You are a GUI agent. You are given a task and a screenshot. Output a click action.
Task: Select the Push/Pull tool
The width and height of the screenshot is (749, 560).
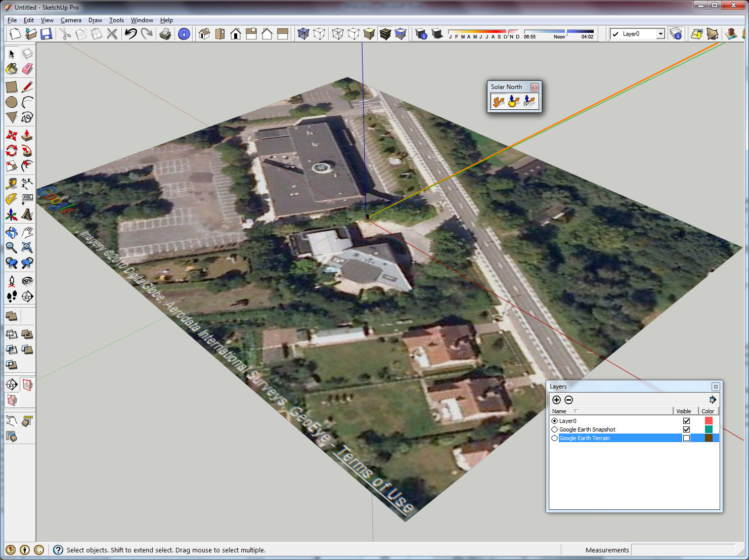[27, 136]
